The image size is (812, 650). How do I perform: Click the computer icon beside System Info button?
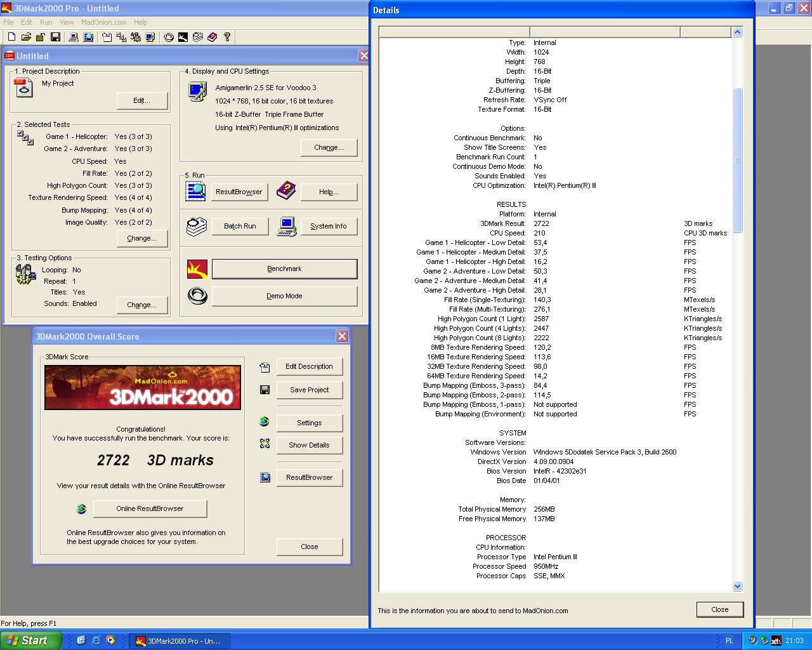pyautogui.click(x=287, y=227)
